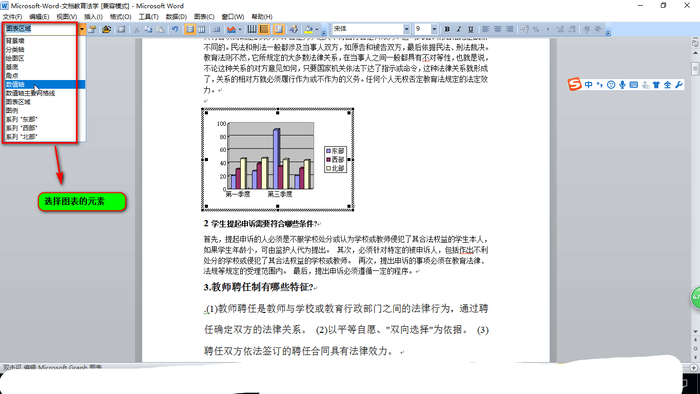Click the Sogou wrench settings icon
700x394 pixels.
coord(679,84)
